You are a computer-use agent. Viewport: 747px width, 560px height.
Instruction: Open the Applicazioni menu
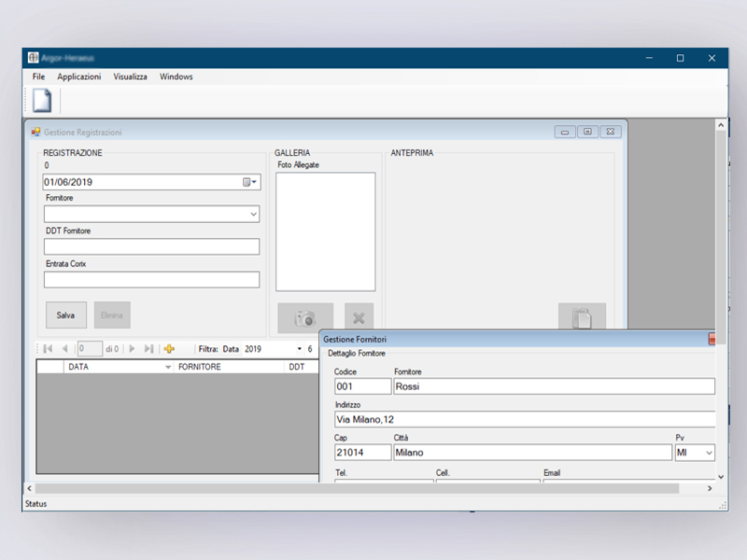79,77
